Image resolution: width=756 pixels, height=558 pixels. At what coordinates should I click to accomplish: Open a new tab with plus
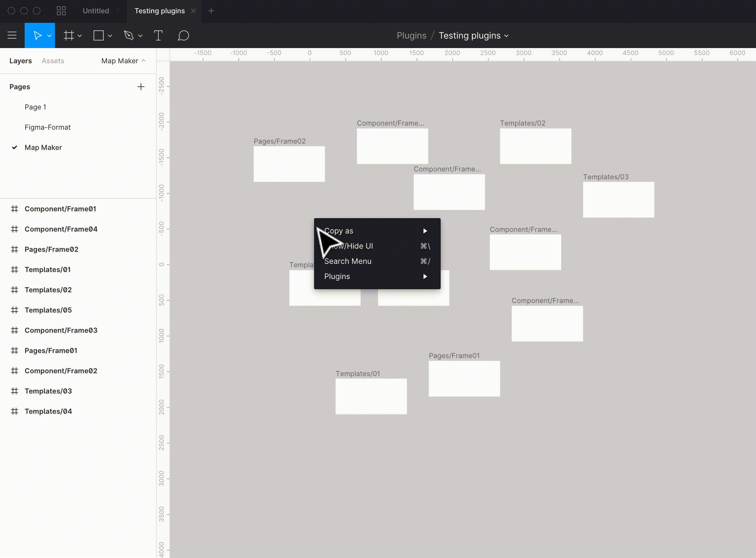(x=211, y=11)
